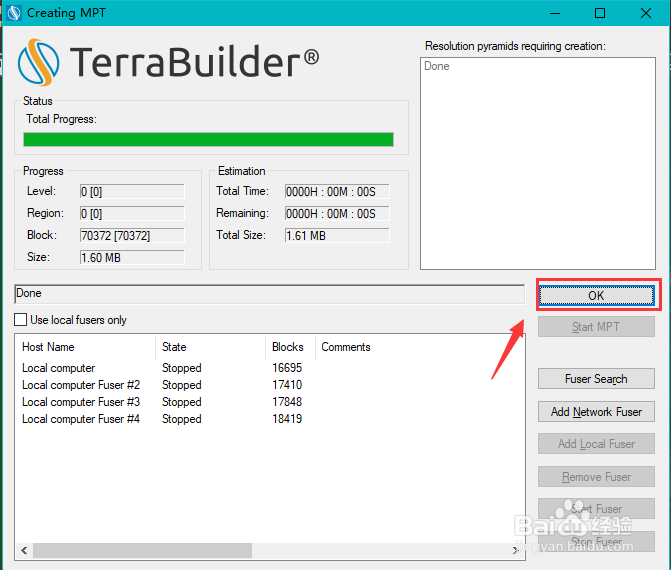Click the OK button
Viewport: 671px width, 570px height.
click(596, 295)
